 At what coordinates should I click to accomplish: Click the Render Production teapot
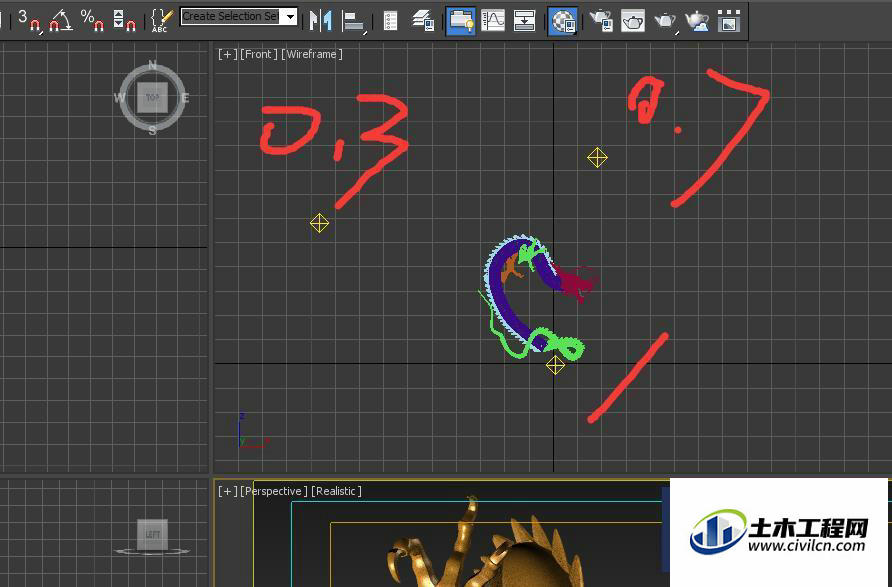click(664, 21)
